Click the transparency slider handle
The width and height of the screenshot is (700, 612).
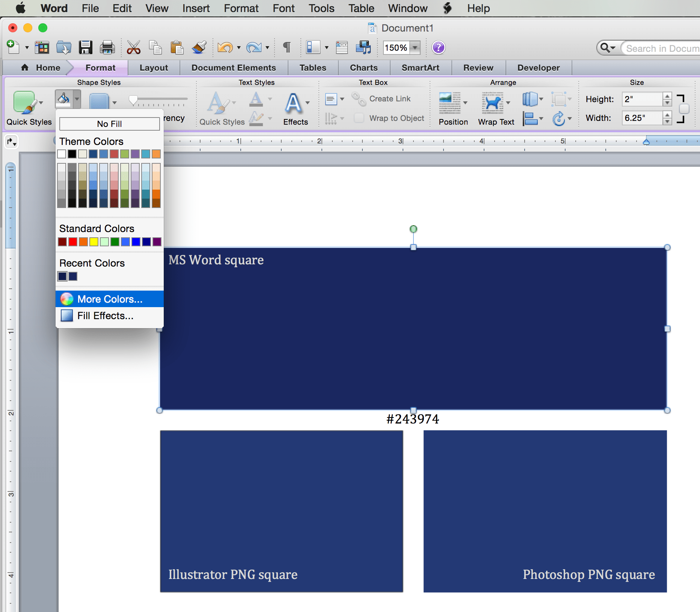[133, 100]
